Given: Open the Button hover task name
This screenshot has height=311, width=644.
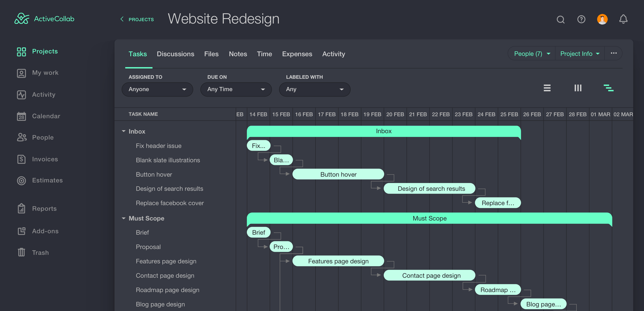Looking at the screenshot, I should click(x=154, y=174).
